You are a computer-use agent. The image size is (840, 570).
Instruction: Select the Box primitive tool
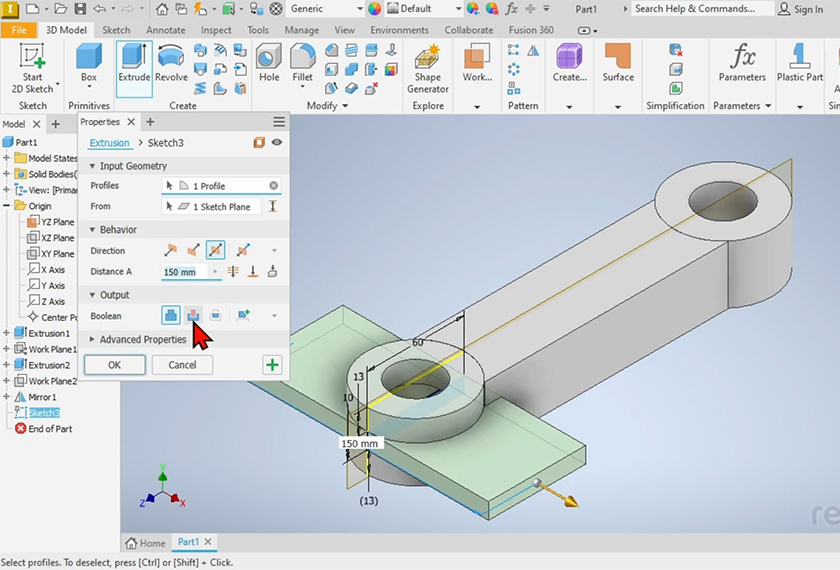89,64
